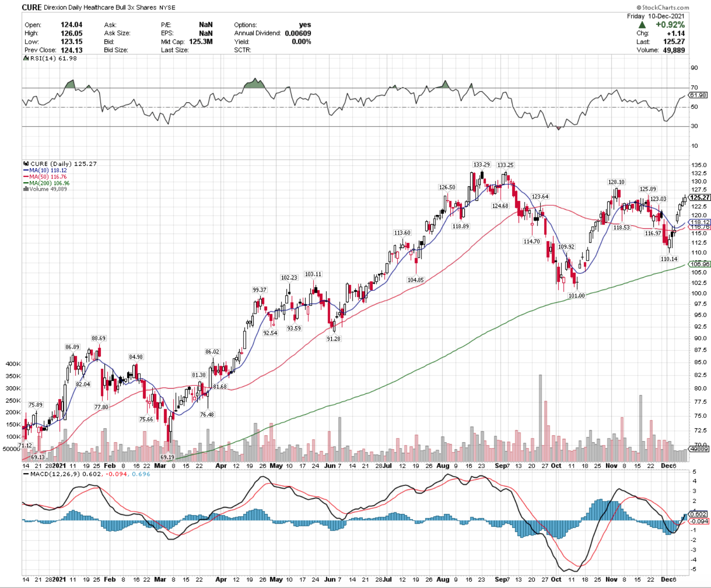Click the CURE (Daily) 125.27 legend
Screen dimensions: 711x588
pos(63,164)
